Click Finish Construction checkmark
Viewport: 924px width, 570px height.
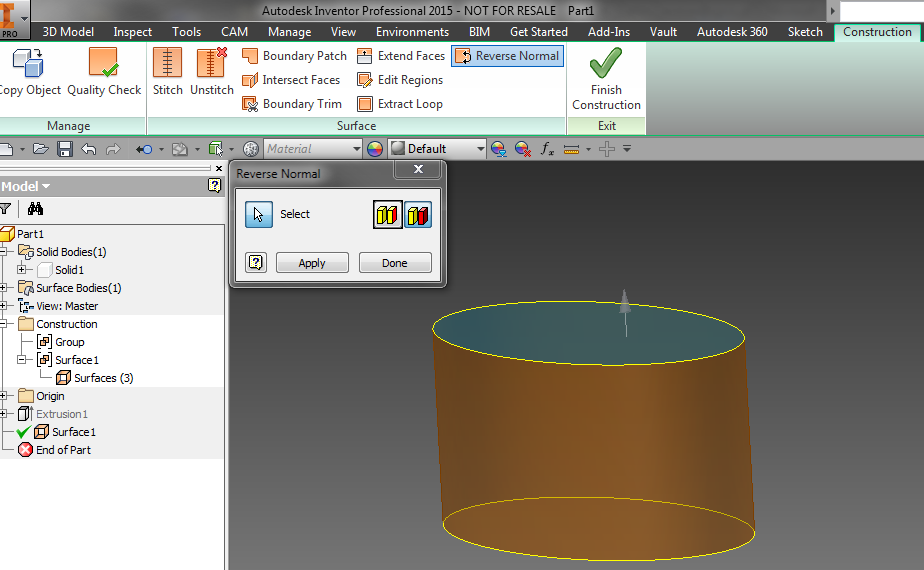606,78
